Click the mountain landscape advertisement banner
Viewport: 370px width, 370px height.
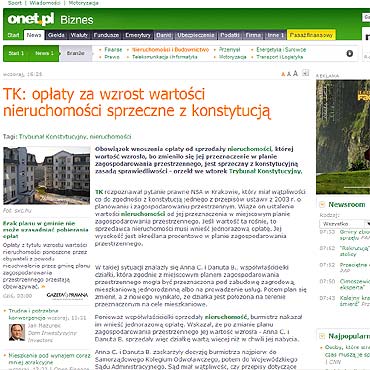(x=343, y=137)
